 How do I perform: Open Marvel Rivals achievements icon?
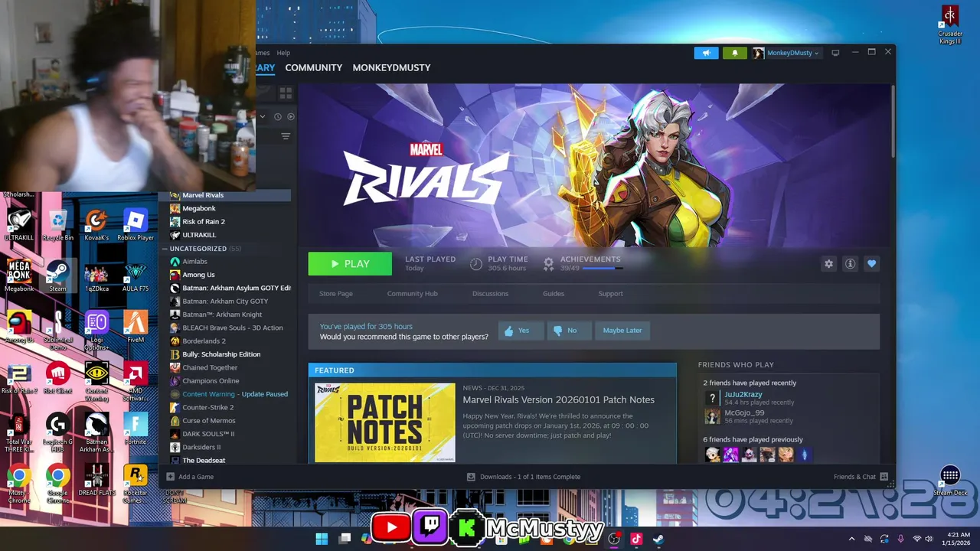tap(548, 263)
